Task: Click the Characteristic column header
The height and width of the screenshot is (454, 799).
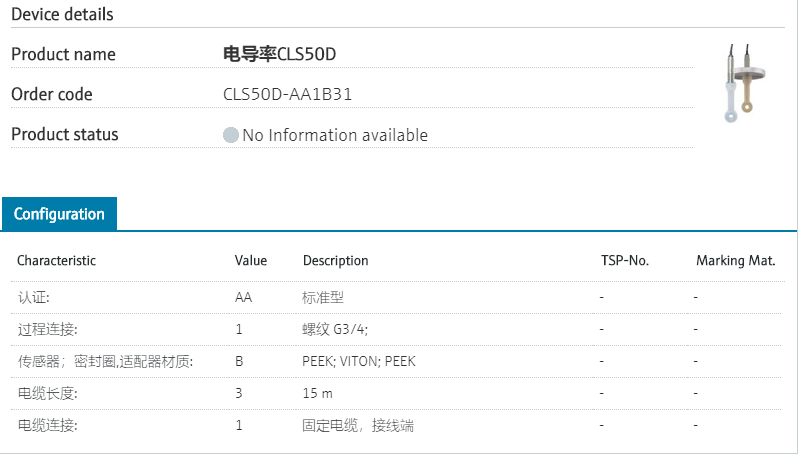Action: 56,261
